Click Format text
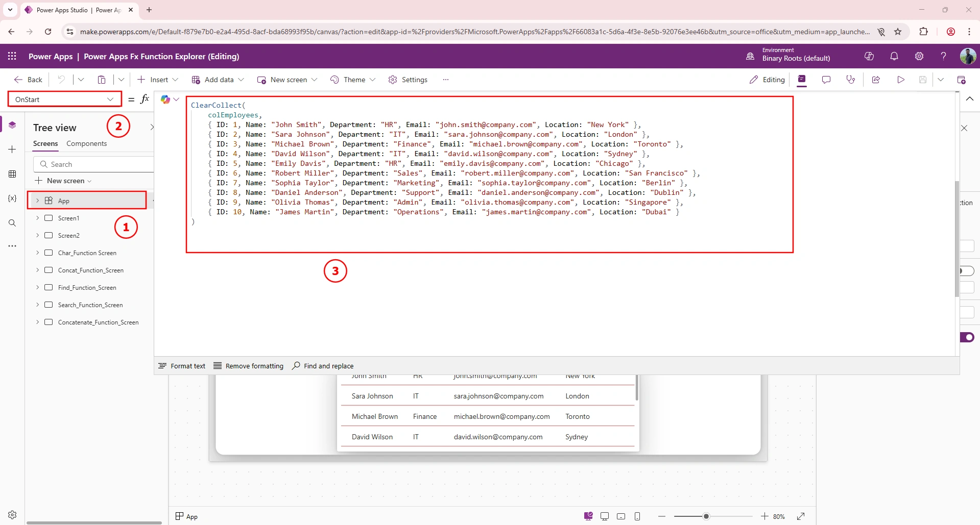The image size is (980, 525). (x=182, y=366)
